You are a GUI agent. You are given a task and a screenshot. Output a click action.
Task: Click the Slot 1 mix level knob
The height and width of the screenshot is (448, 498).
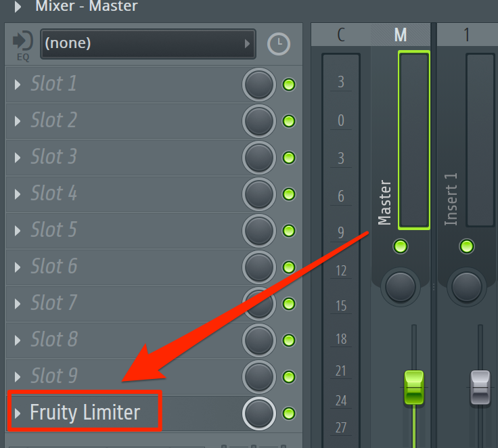coord(259,85)
